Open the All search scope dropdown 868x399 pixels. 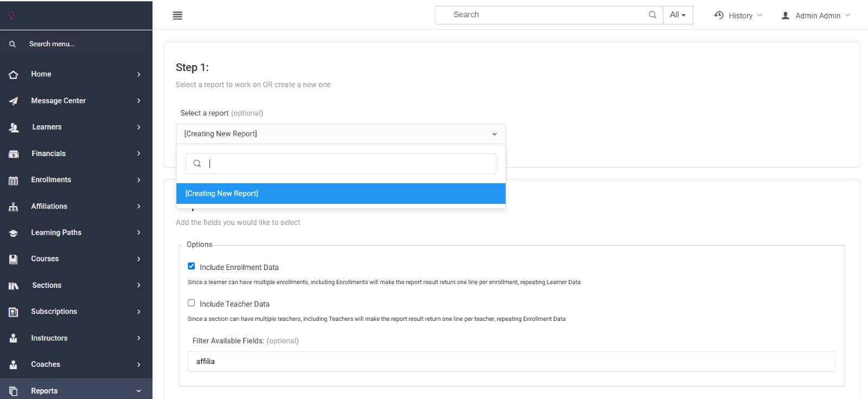[x=678, y=15]
